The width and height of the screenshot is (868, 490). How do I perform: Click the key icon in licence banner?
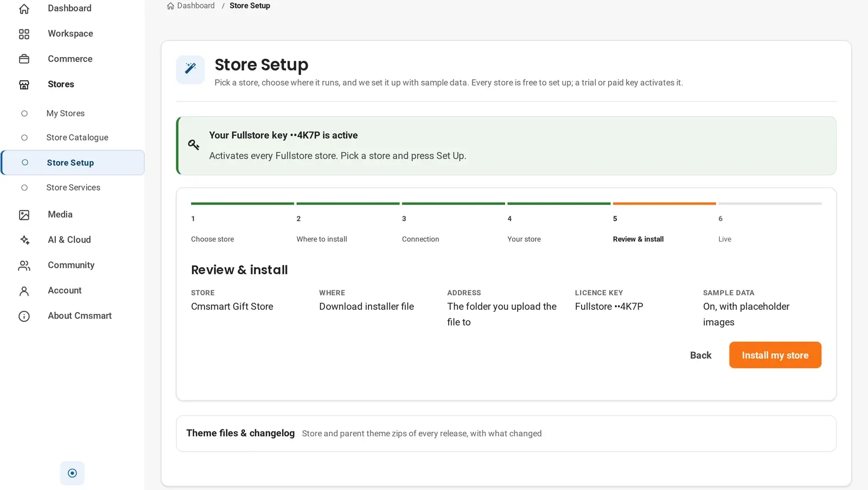(x=194, y=144)
